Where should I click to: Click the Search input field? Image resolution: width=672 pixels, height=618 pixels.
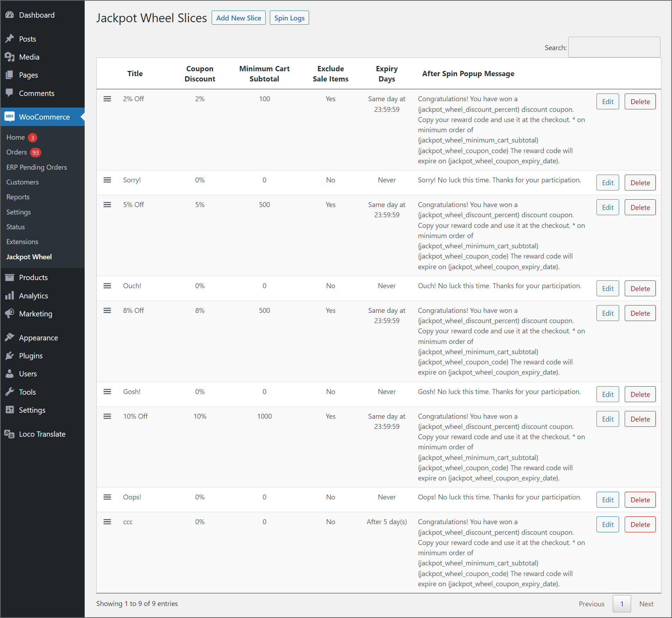614,47
